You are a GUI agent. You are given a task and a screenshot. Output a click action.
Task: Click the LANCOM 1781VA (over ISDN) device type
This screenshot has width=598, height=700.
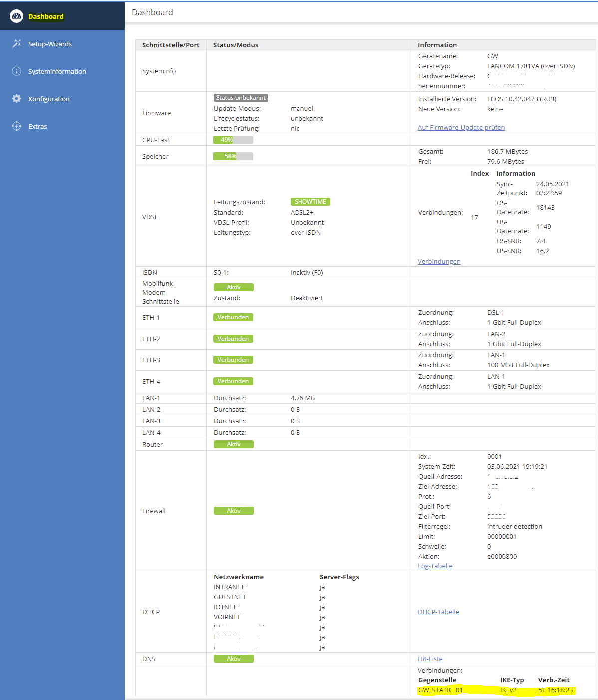(531, 66)
